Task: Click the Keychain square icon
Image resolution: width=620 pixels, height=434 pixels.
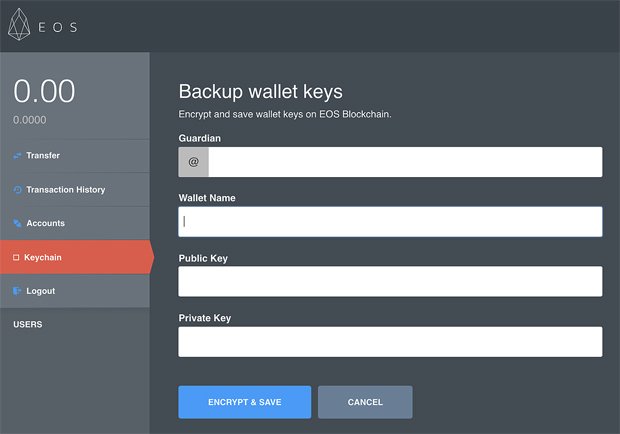Action: pyautogui.click(x=16, y=257)
